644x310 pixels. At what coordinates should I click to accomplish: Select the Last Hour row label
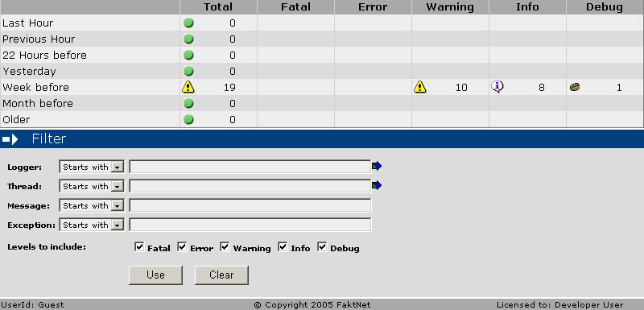(x=28, y=23)
